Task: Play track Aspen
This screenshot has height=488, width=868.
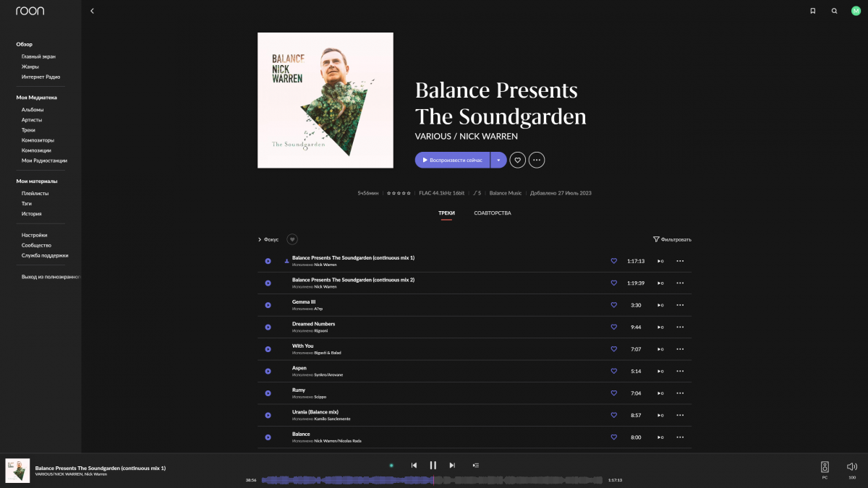Action: pos(268,371)
